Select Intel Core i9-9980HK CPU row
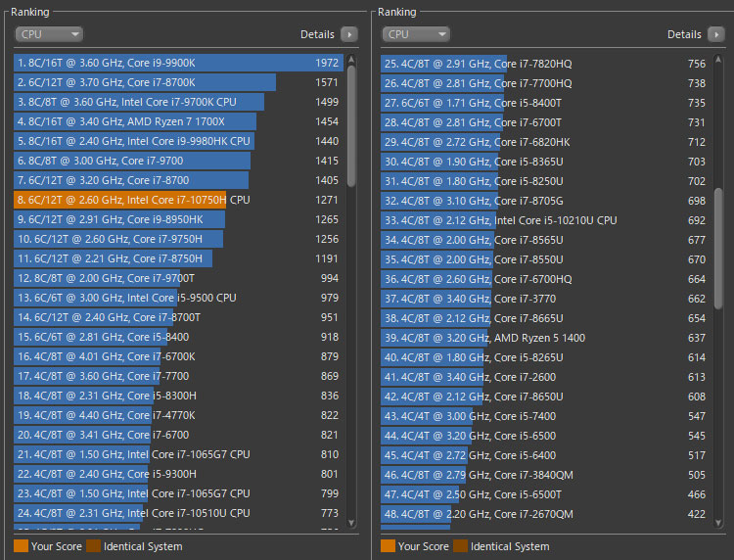The height and width of the screenshot is (560, 734). pos(179,141)
